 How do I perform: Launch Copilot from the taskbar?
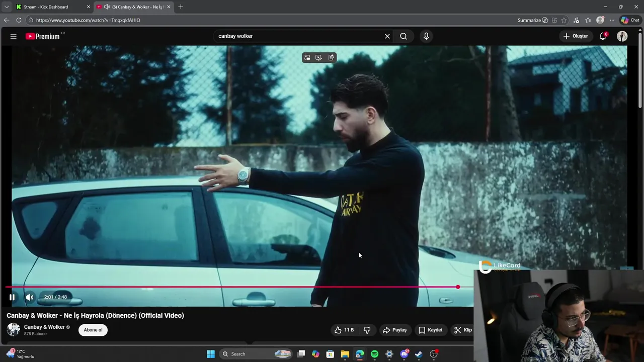tap(315, 354)
